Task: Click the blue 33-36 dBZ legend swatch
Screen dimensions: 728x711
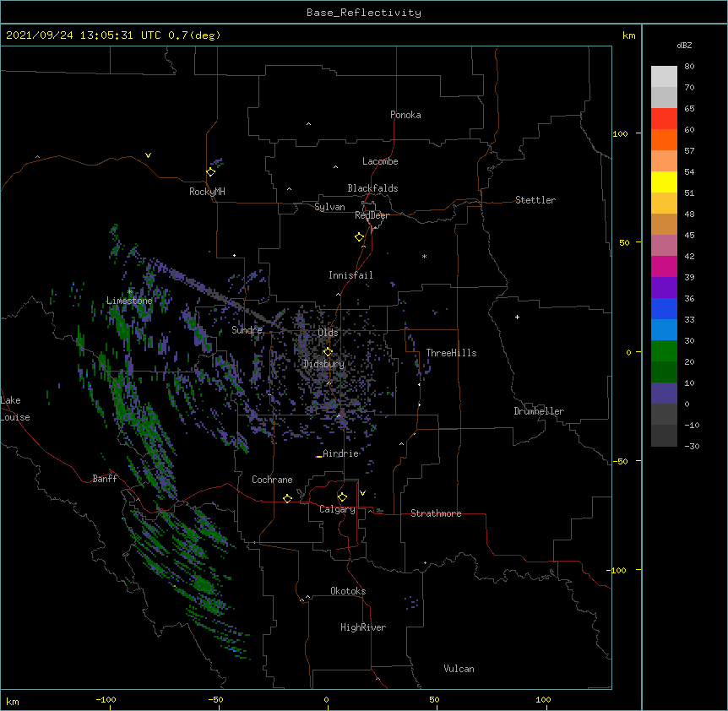Action: [664, 308]
